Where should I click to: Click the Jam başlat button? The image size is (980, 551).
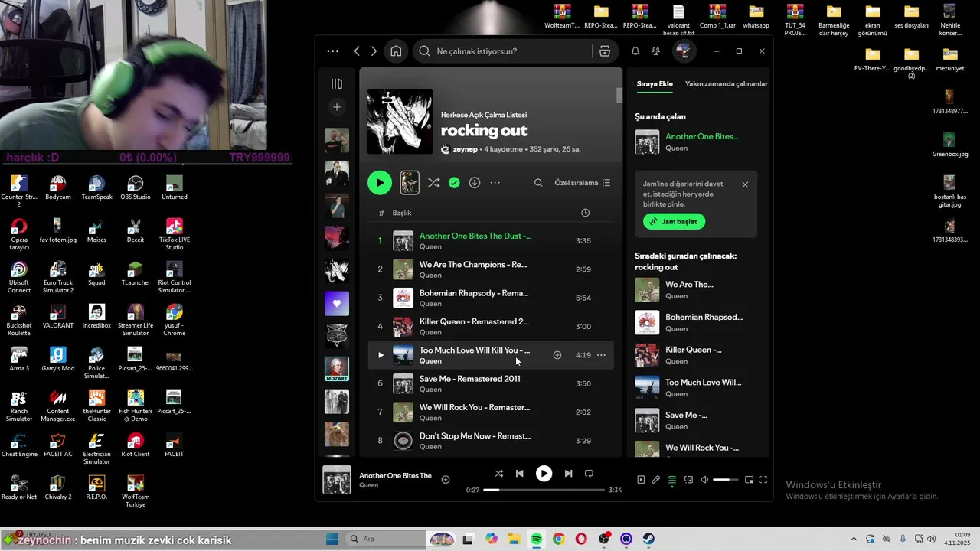[675, 221]
